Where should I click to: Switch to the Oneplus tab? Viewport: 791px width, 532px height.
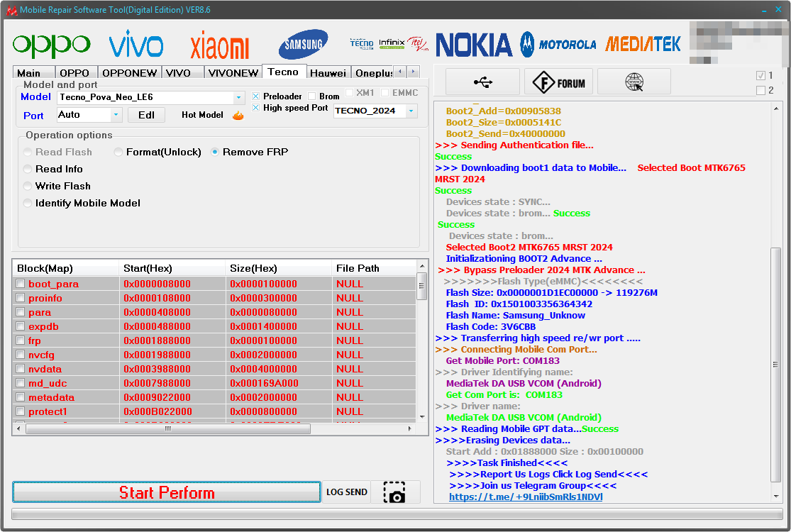point(372,72)
